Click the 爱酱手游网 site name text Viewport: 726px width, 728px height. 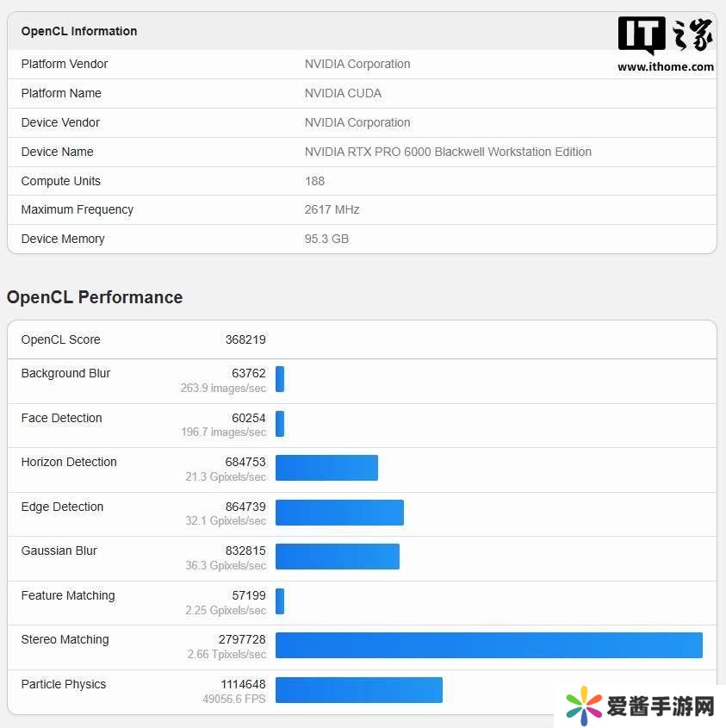click(661, 707)
